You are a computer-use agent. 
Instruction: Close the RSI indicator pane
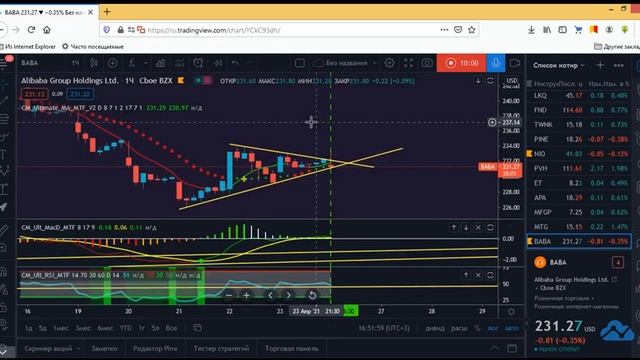[478, 276]
